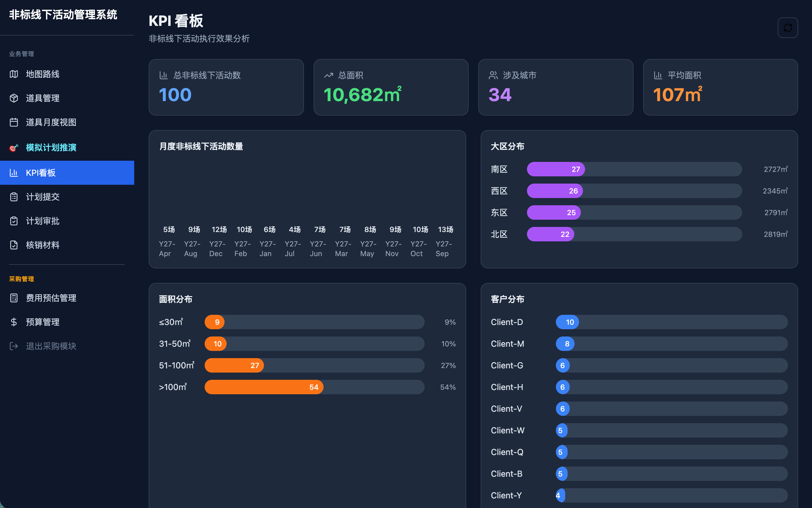Click the Client-D blue bar

[x=567, y=322]
